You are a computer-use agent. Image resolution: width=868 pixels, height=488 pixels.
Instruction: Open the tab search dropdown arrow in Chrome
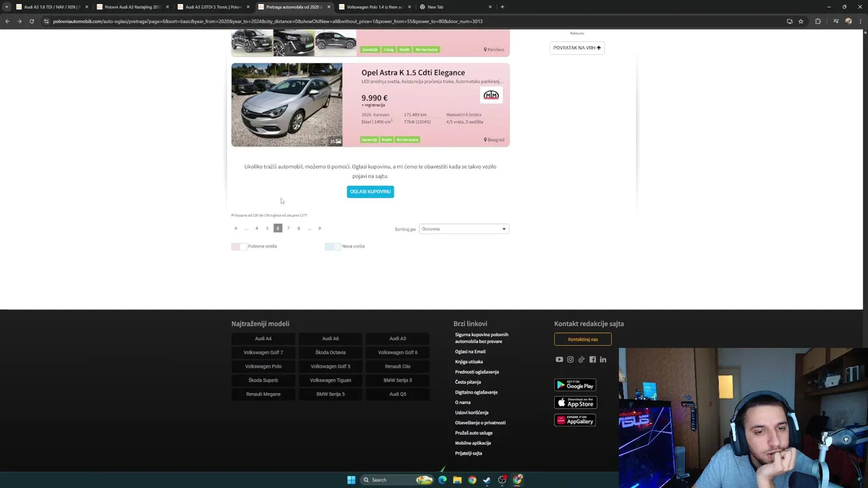(x=7, y=7)
